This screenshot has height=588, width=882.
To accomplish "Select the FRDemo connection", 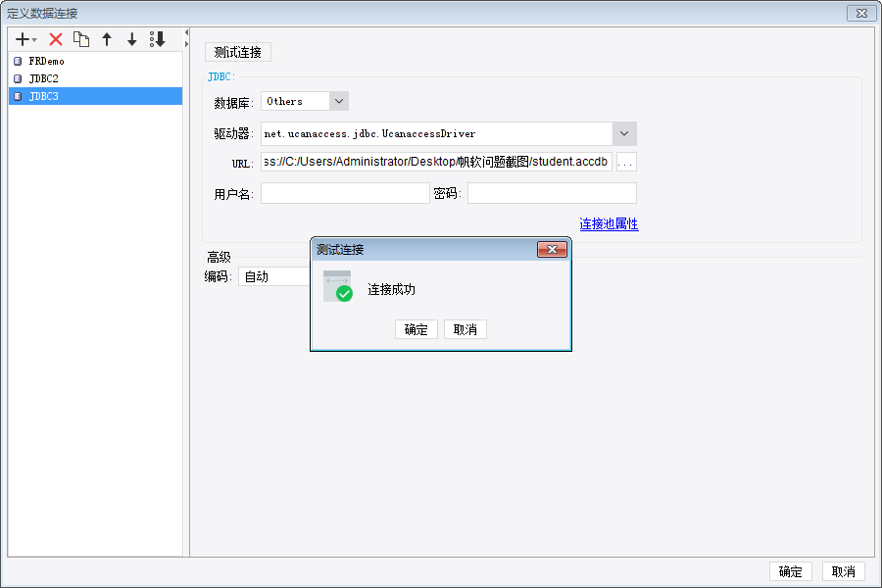I will [96, 61].
